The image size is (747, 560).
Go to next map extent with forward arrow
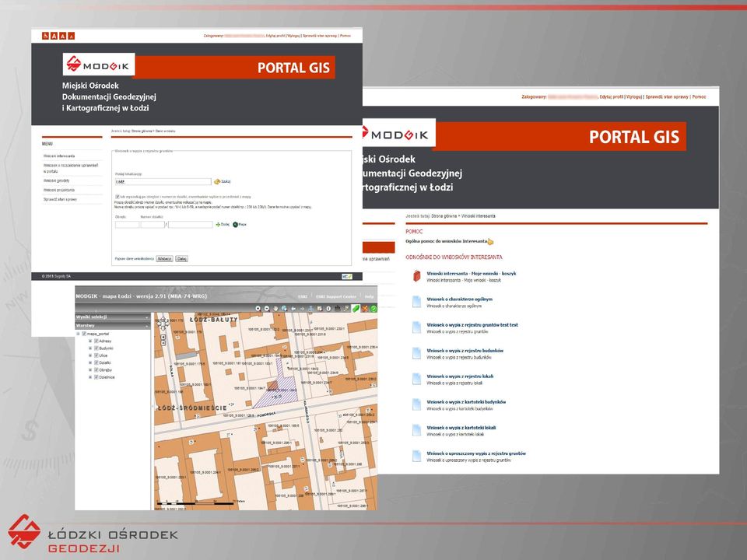pos(302,309)
